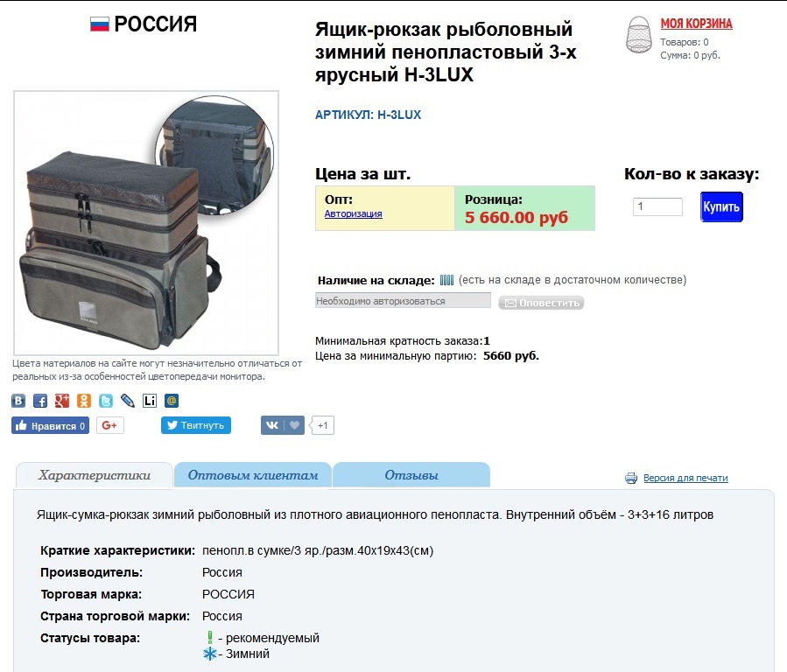Switch to the Отзывы tab
Image resolution: width=787 pixels, height=672 pixels.
(x=411, y=475)
